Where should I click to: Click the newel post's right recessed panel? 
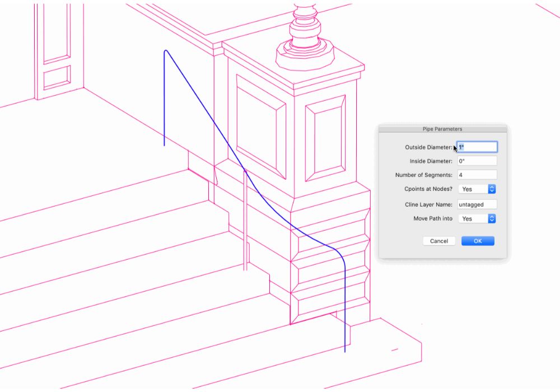(325, 138)
